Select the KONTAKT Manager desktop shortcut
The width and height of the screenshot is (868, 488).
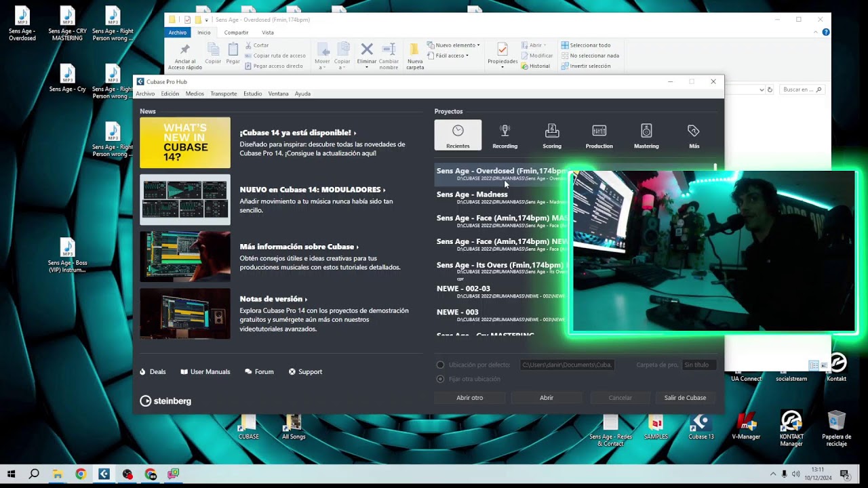coord(791,428)
